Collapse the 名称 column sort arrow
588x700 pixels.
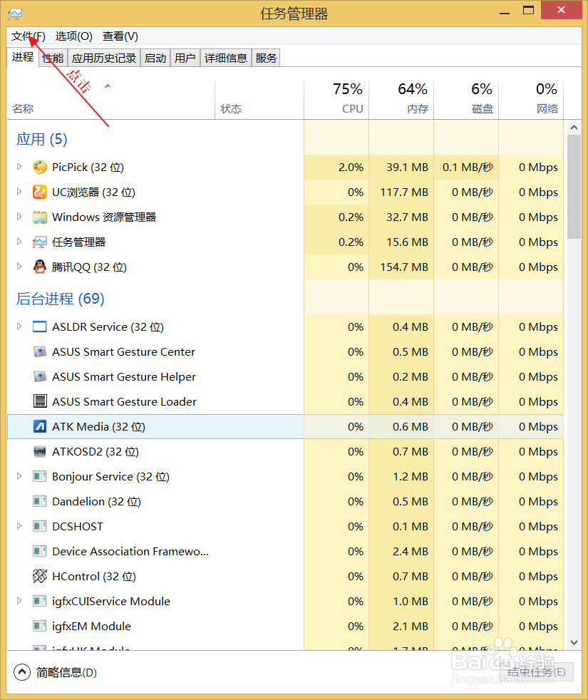[x=108, y=86]
